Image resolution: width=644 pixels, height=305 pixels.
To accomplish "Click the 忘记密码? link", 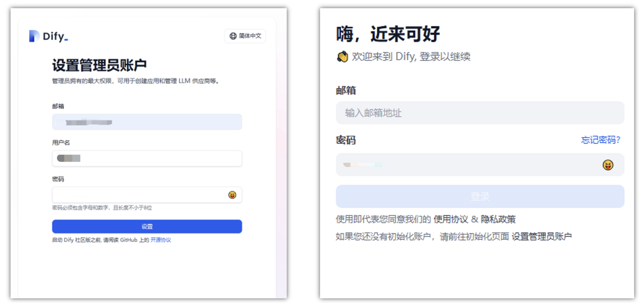I will click(x=600, y=140).
